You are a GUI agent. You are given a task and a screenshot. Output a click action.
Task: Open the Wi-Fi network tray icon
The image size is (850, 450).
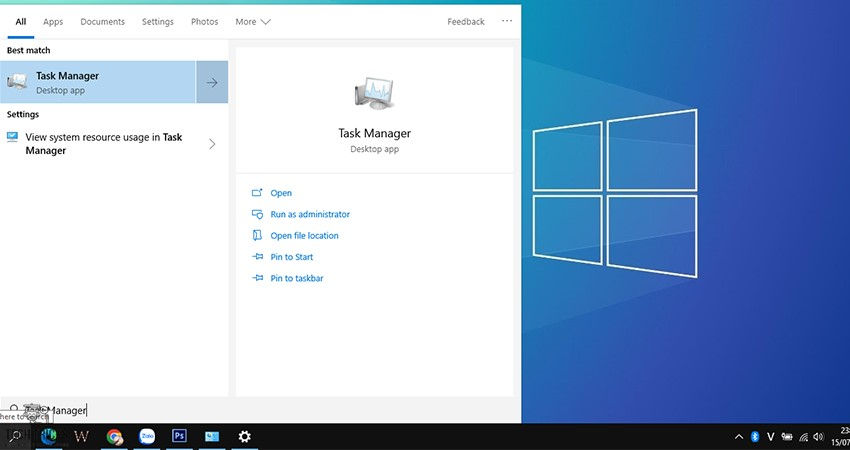coord(803,437)
